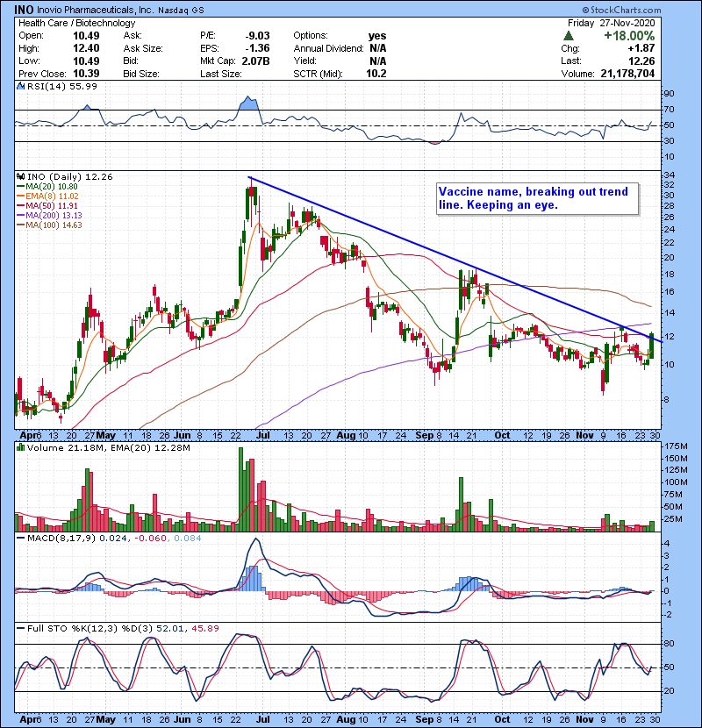Image resolution: width=702 pixels, height=728 pixels.
Task: Click the stochastic %K value 52.01
Action: [x=169, y=628]
